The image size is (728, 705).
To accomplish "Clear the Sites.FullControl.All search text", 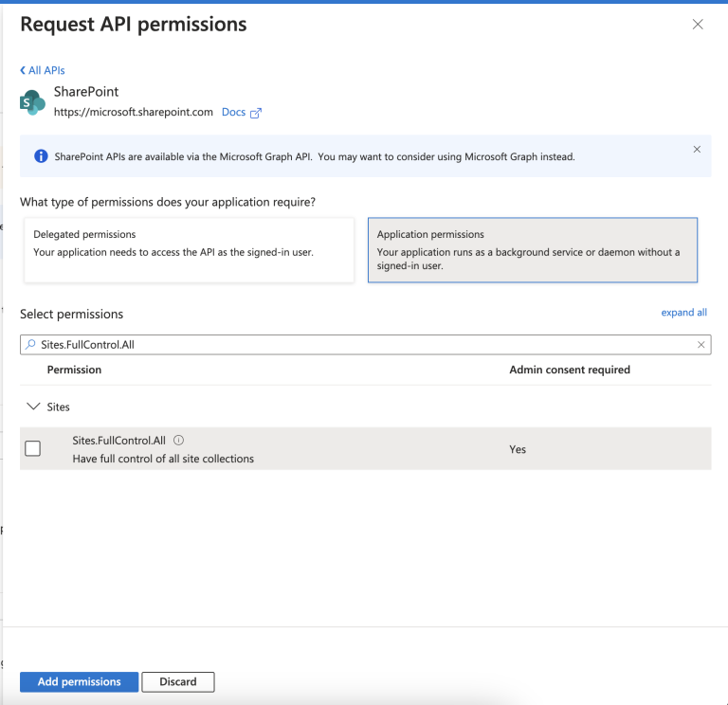I will click(701, 345).
